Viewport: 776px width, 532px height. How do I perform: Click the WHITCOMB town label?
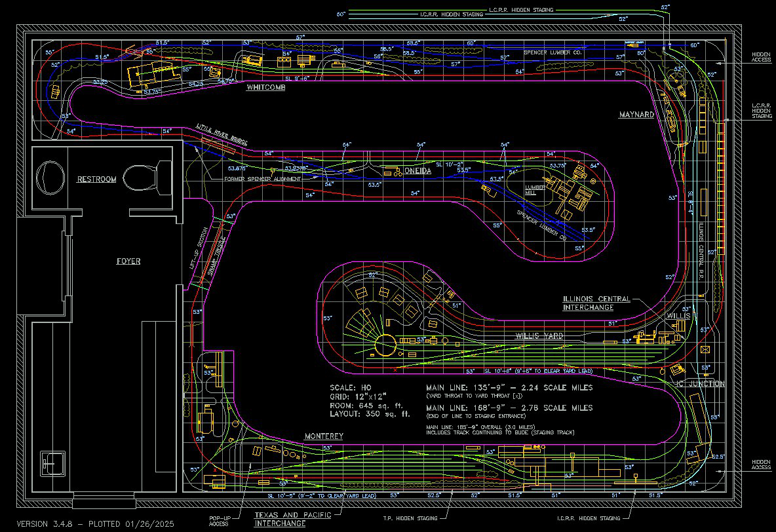266,86
